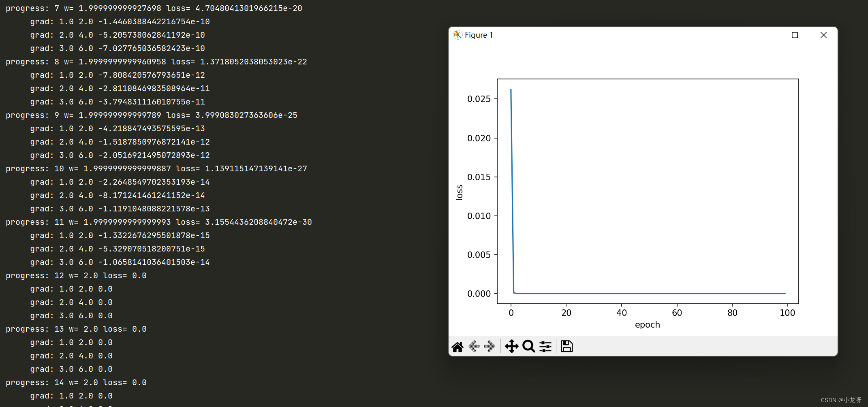The height and width of the screenshot is (407, 868).
Task: Click the 'progress: 13 w= 2.0' line
Action: [76, 329]
